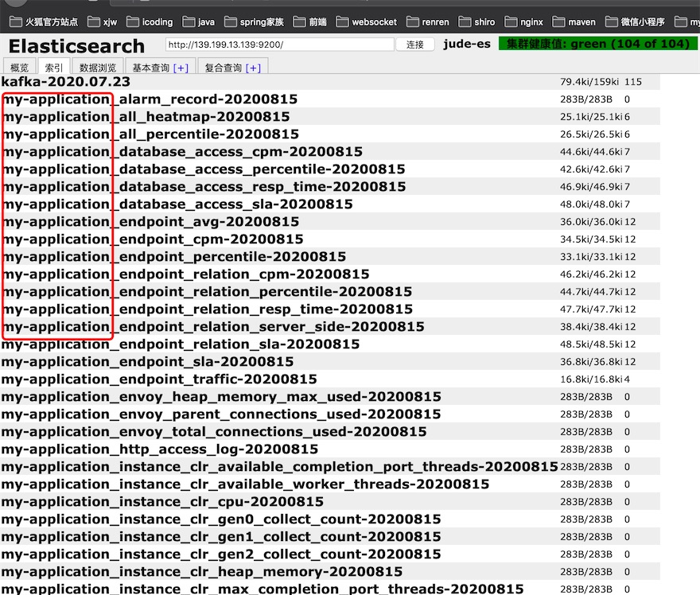Open the shiro bookmark folder

tap(476, 21)
